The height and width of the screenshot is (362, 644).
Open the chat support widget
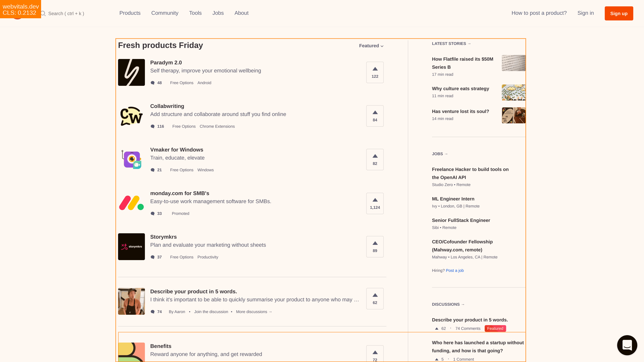[x=627, y=345]
